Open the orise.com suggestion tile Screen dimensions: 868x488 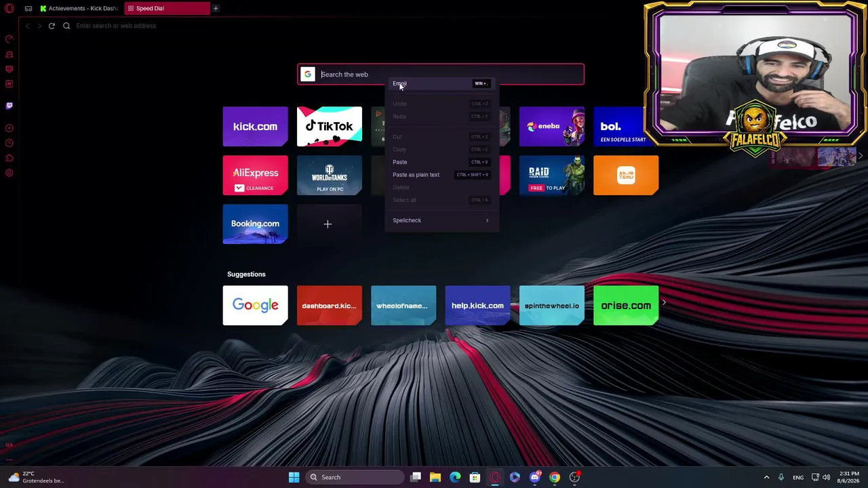[626, 305]
